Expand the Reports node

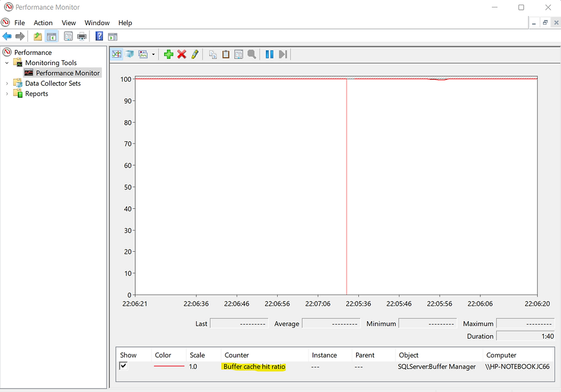click(7, 94)
